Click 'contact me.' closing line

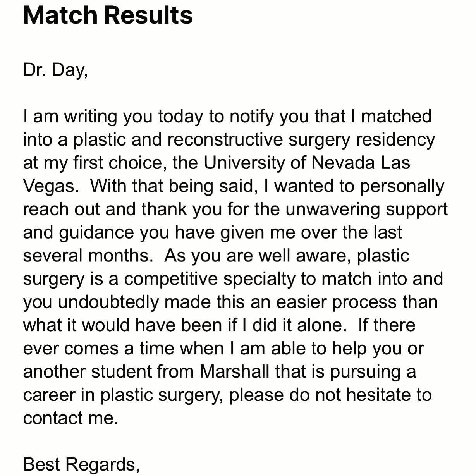70,418
